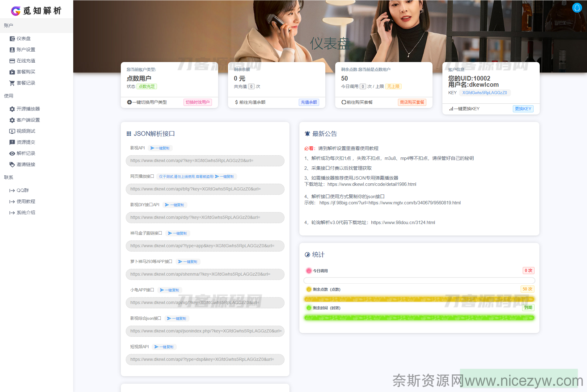Copy the 短视频API link
The image size is (587, 392).
click(x=164, y=347)
